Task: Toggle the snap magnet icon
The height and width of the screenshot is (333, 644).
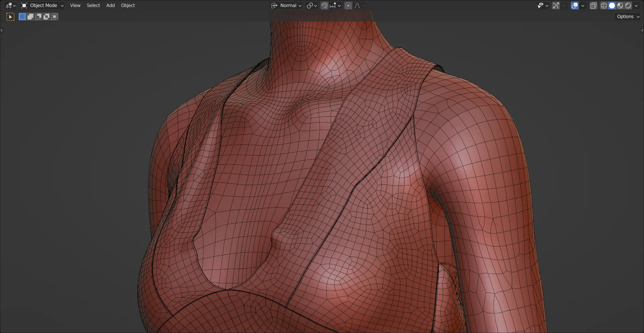Action: click(x=324, y=5)
